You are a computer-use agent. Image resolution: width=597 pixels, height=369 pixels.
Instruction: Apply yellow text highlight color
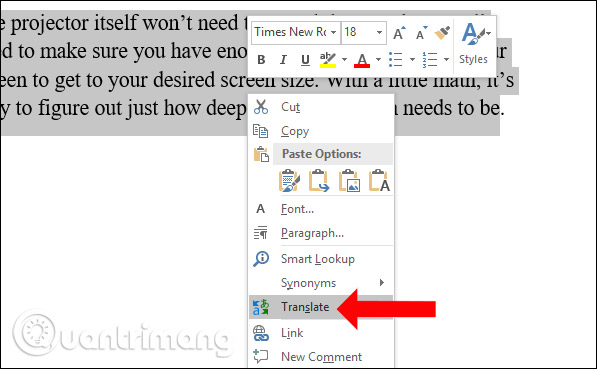coord(327,60)
